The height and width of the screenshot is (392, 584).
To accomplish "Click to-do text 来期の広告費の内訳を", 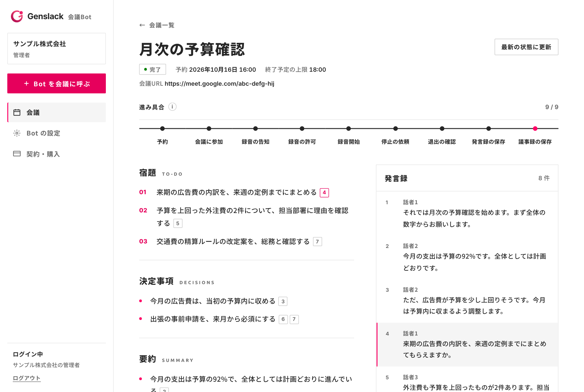I will (x=237, y=192).
